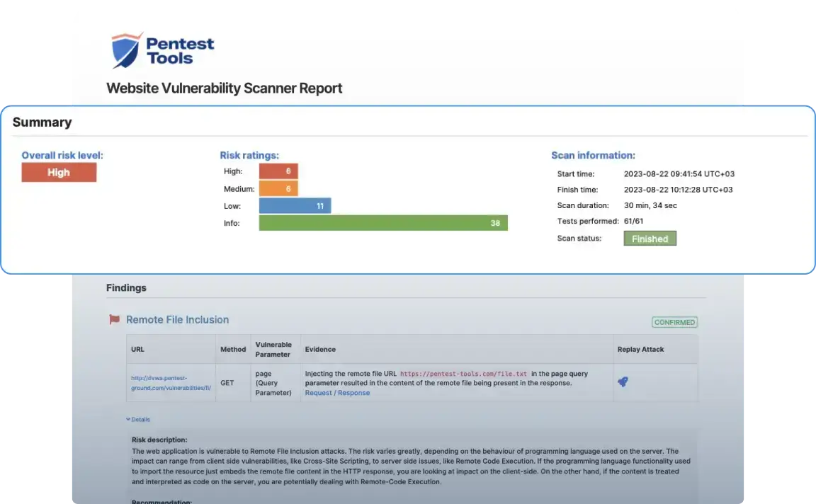Viewport: 816px width, 504px height.
Task: Click the Evidence column header
Action: 320,349
